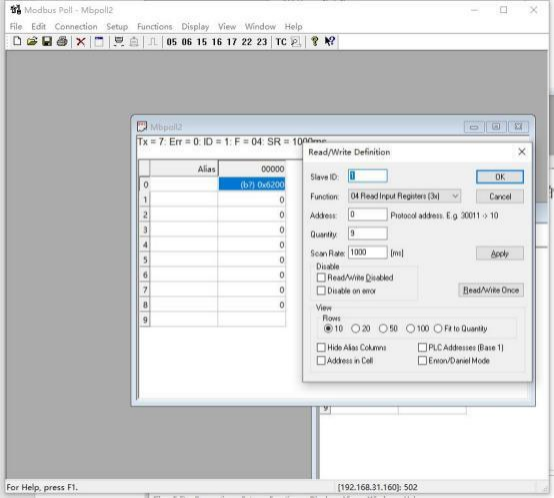Click the Scan Rate input field
The width and height of the screenshot is (554, 498).
(368, 252)
